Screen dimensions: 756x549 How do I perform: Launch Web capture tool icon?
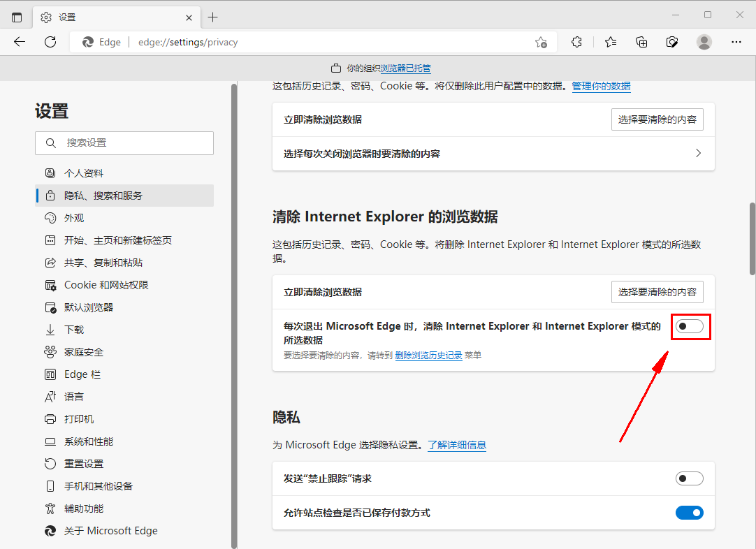pyautogui.click(x=671, y=42)
